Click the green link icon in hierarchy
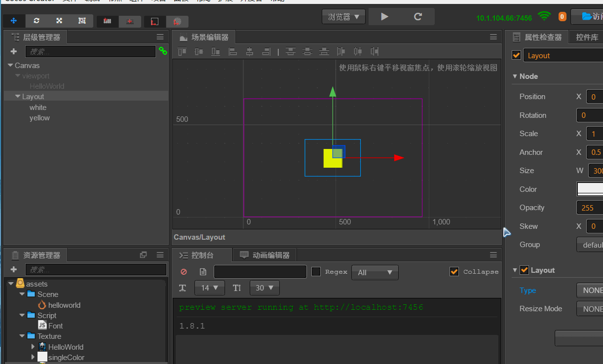Image resolution: width=603 pixels, height=364 pixels. (163, 51)
